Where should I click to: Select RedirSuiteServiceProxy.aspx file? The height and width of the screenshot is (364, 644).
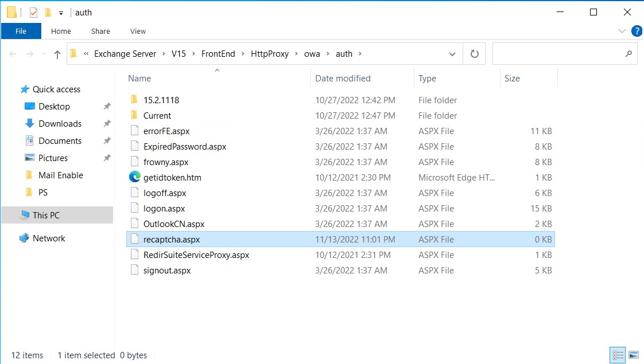tap(196, 255)
